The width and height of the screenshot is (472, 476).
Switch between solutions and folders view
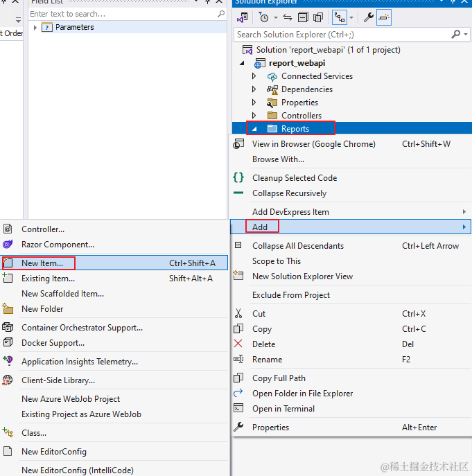coord(243,17)
